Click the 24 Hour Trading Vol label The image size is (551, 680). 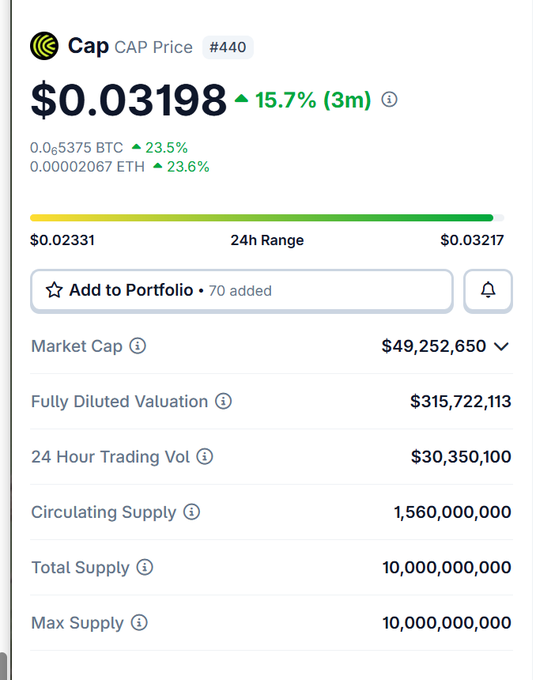pyautogui.click(x=111, y=457)
